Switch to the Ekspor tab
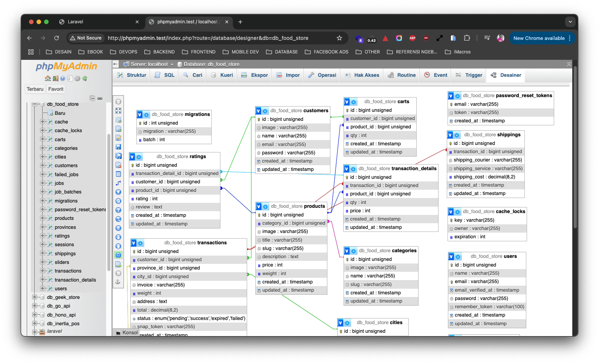The height and width of the screenshot is (364, 599). [x=255, y=75]
